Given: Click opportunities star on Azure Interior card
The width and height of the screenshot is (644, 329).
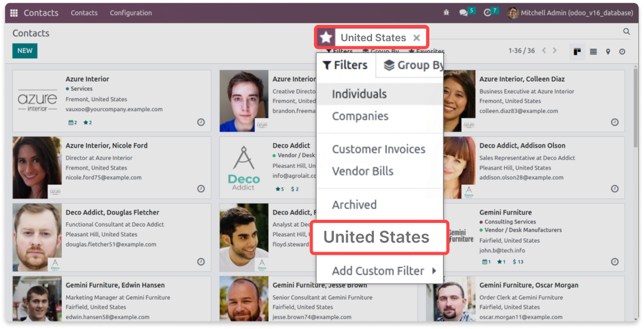Looking at the screenshot, I should (87, 122).
